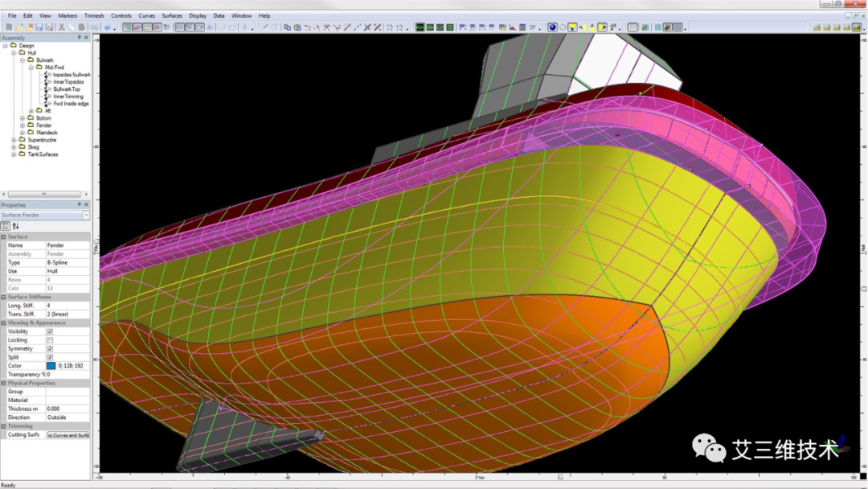Screen dimensions: 868x489
Task: Click the Type value B-Spline
Action: 68,262
